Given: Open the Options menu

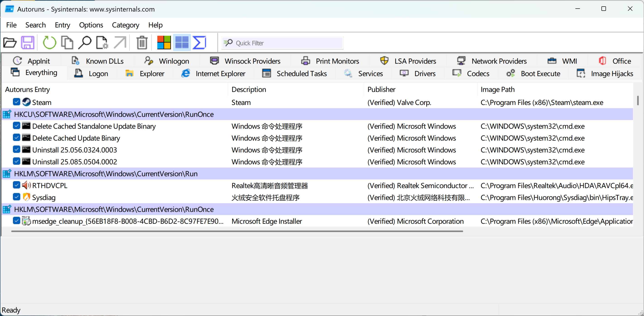Looking at the screenshot, I should pyautogui.click(x=91, y=25).
